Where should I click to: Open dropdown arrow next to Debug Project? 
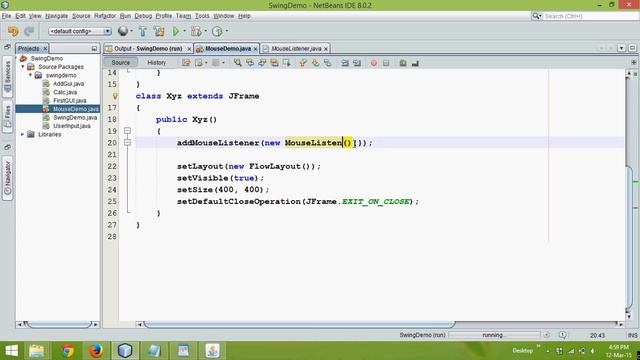pos(206,31)
